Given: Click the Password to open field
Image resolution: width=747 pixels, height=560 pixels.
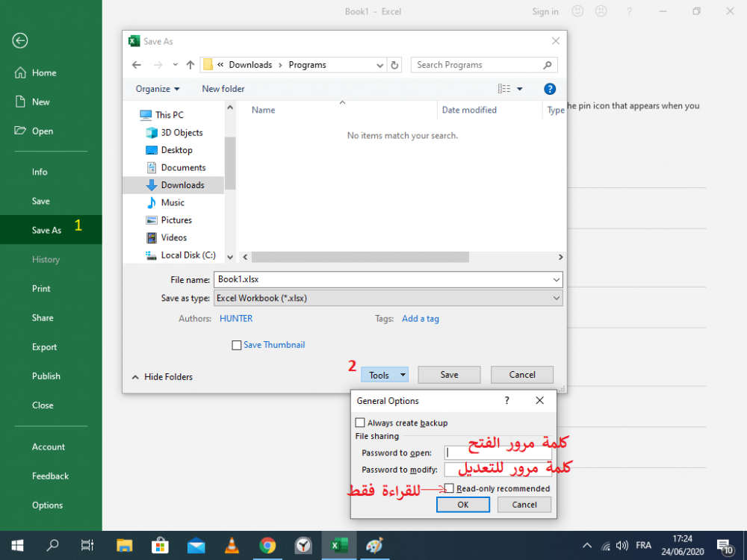Looking at the screenshot, I should [x=498, y=452].
